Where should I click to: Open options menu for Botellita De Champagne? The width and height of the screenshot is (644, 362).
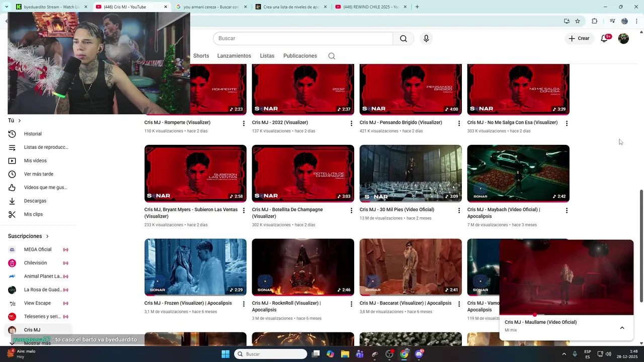click(x=351, y=210)
